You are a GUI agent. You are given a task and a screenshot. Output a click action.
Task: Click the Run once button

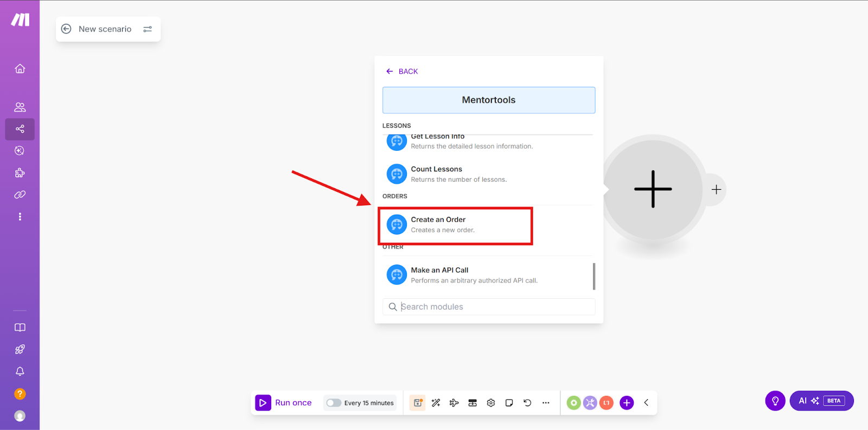pyautogui.click(x=284, y=403)
